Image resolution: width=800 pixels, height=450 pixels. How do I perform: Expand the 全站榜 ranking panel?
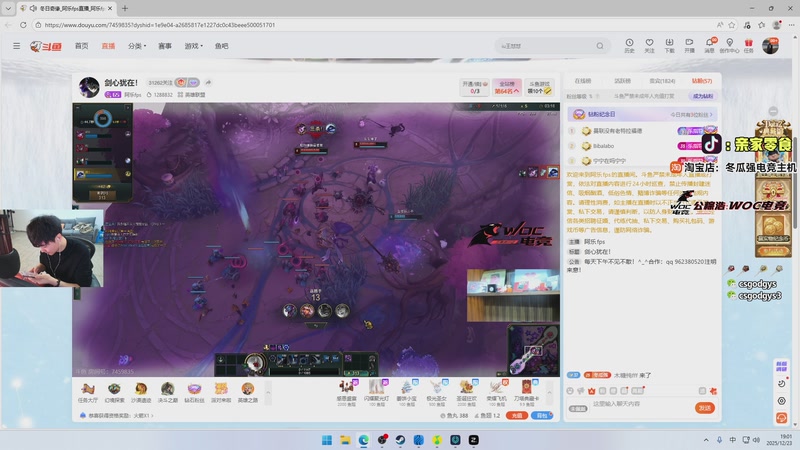tap(507, 87)
